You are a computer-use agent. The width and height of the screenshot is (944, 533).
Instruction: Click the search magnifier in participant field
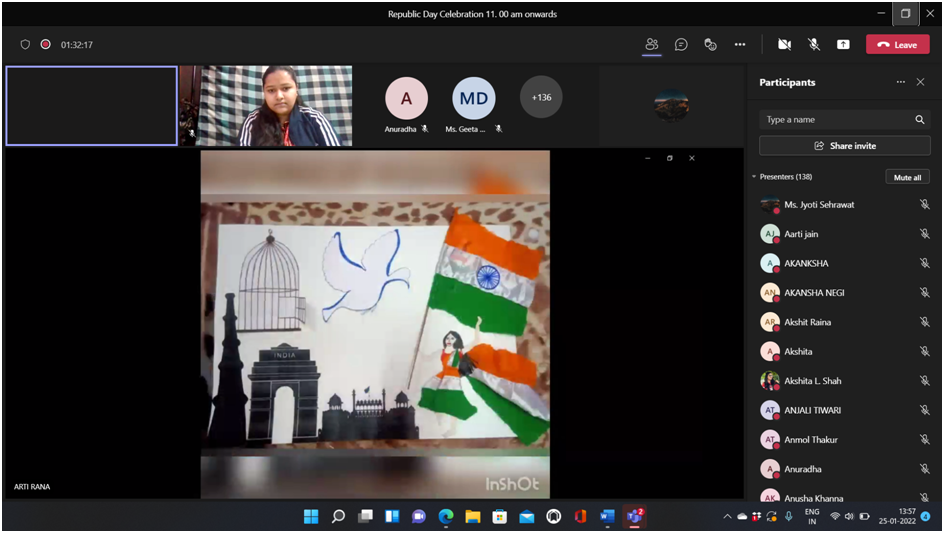[x=919, y=120]
